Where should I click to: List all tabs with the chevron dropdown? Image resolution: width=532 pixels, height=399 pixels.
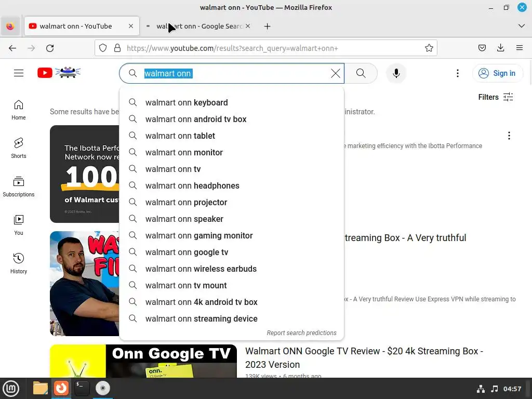[x=522, y=26]
